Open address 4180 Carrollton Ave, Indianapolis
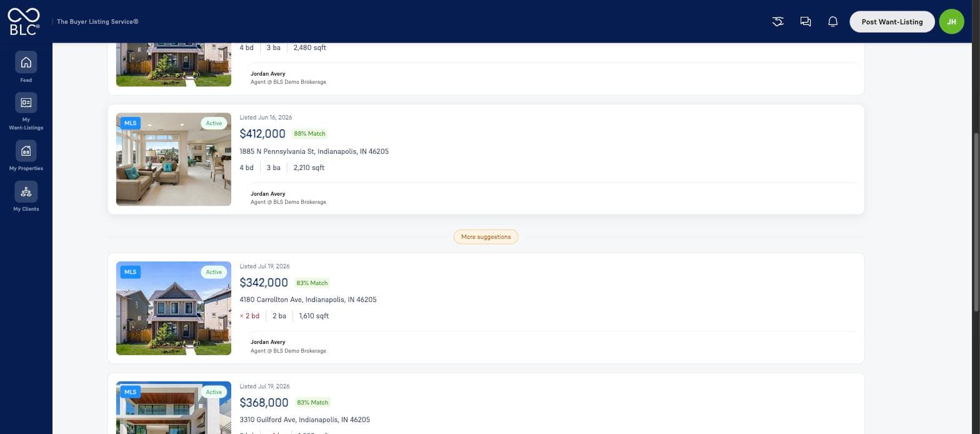Viewport: 980px width, 434px height. coord(308,300)
